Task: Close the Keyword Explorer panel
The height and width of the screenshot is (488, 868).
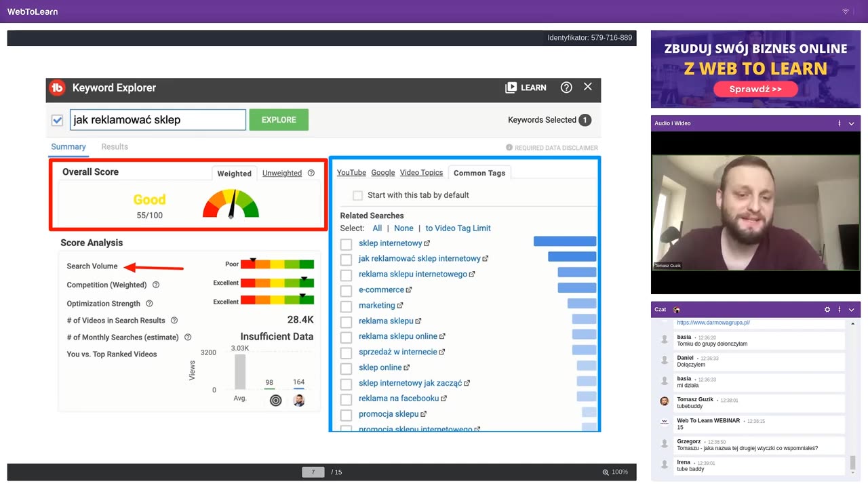Action: coord(588,87)
